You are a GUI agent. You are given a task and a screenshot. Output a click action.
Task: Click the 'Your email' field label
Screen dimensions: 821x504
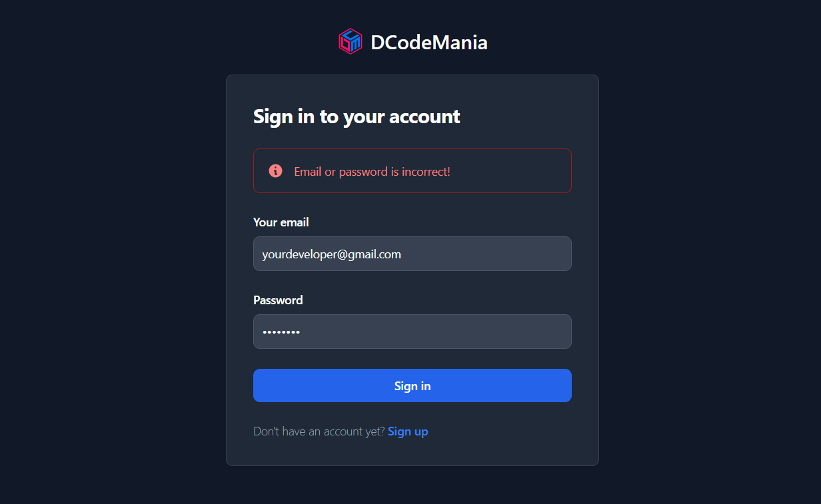pyautogui.click(x=281, y=222)
